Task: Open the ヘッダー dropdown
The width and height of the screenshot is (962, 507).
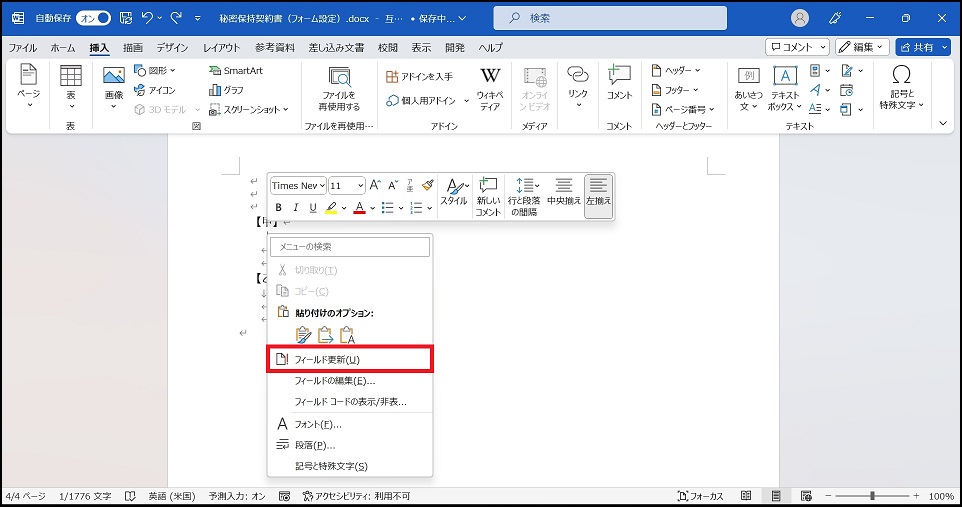Action: (675, 71)
